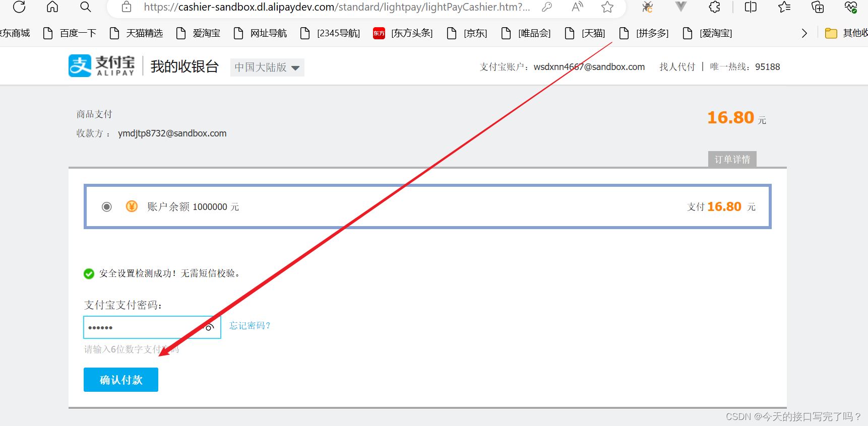Add this page to favorites star
This screenshot has width=868, height=426.
[x=607, y=7]
